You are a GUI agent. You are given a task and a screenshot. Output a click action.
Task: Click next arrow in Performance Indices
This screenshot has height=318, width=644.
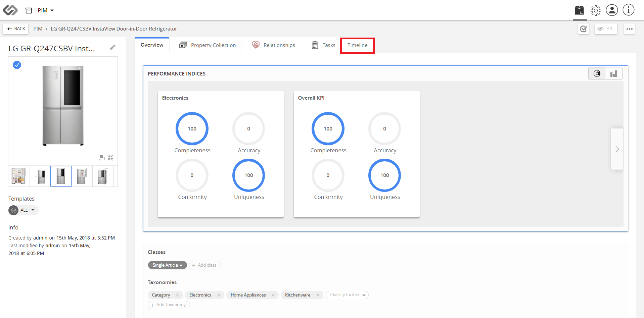point(617,149)
